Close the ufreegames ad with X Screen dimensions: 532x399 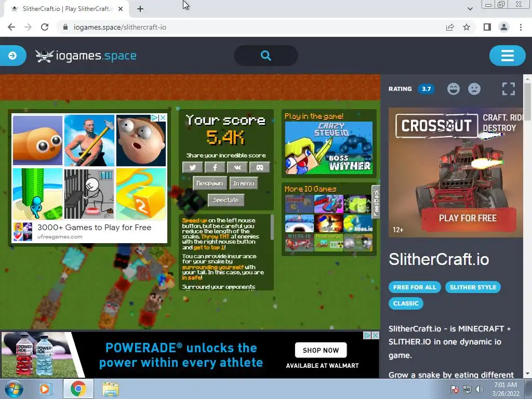[x=163, y=118]
